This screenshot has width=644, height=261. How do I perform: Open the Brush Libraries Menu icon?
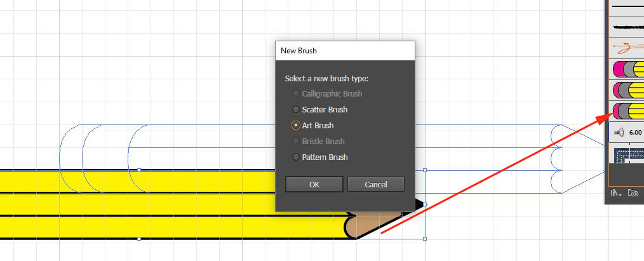coord(615,192)
